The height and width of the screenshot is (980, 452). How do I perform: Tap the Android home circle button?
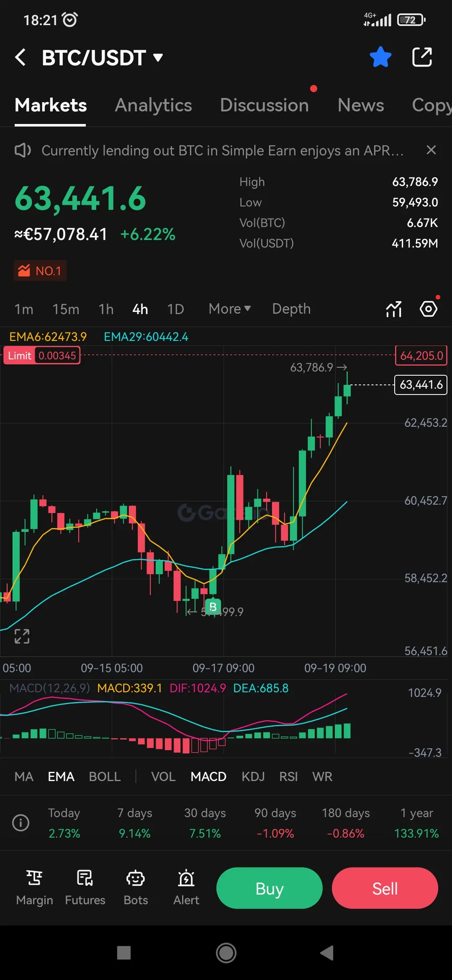(x=226, y=953)
